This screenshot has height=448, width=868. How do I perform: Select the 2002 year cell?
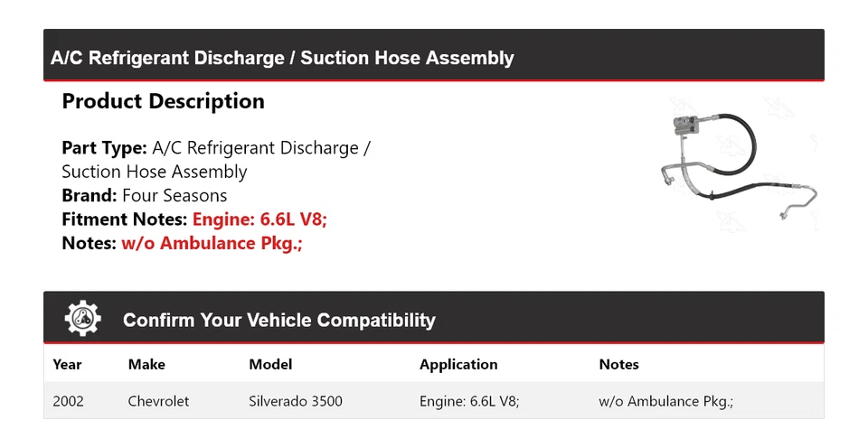point(69,401)
